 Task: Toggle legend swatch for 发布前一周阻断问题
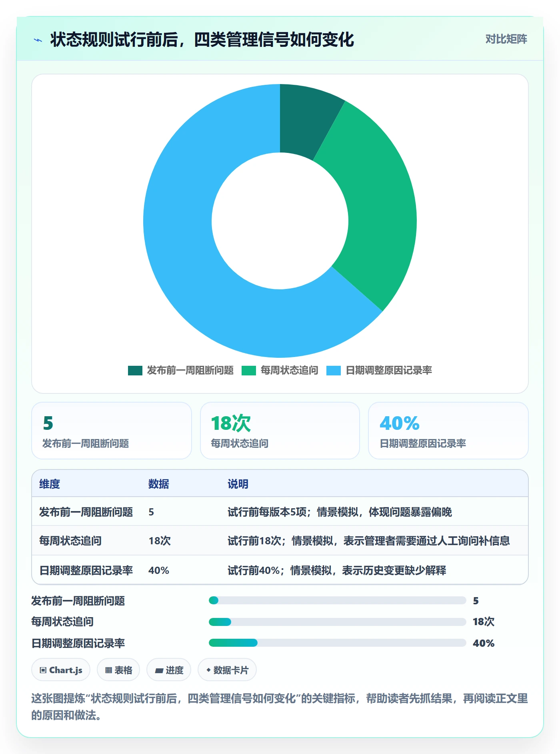[135, 371]
